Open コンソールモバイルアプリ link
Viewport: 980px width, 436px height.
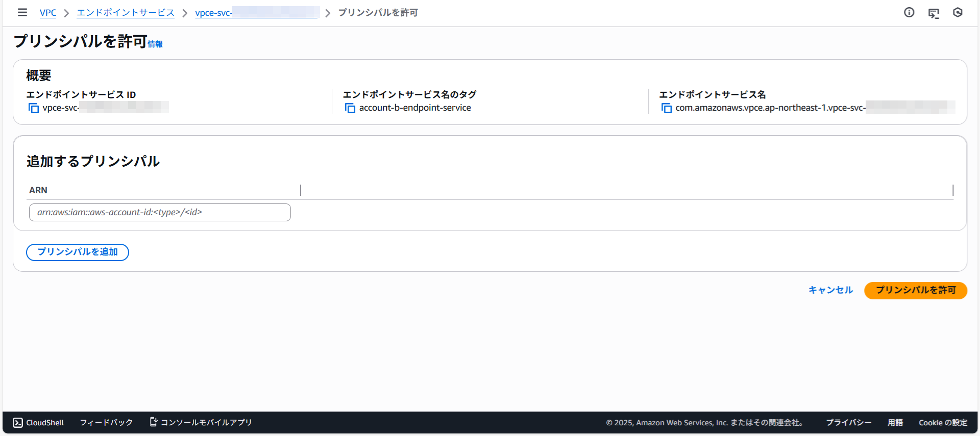click(201, 422)
